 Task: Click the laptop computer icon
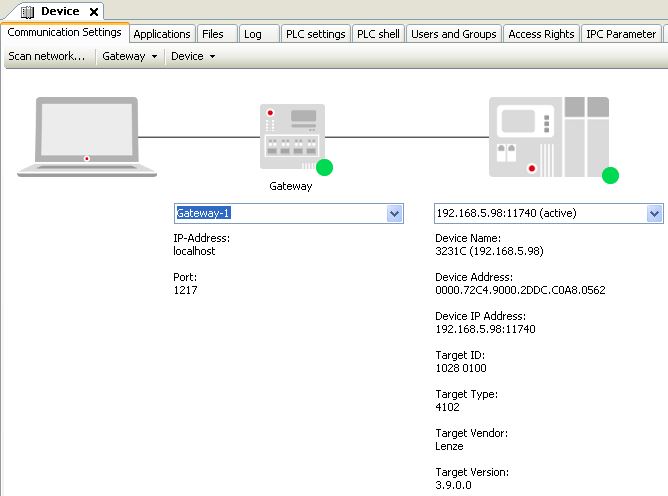coord(87,136)
